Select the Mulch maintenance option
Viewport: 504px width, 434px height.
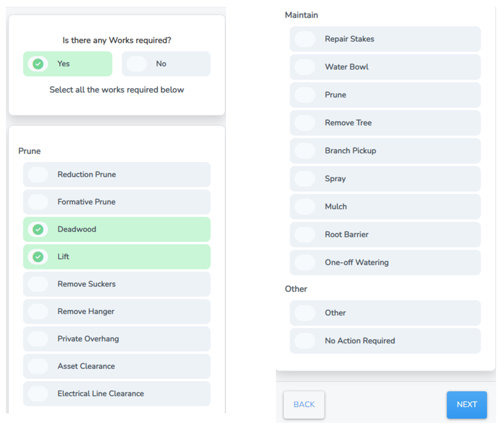[x=385, y=206]
